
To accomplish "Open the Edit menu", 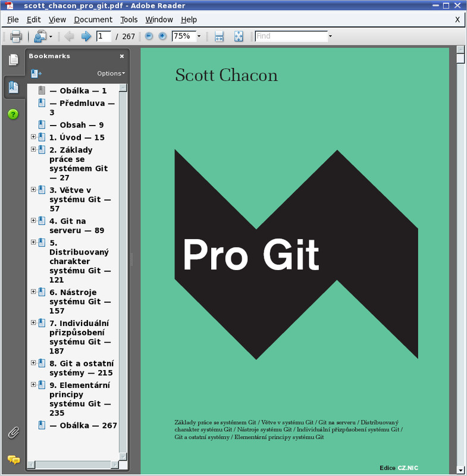I will [34, 20].
